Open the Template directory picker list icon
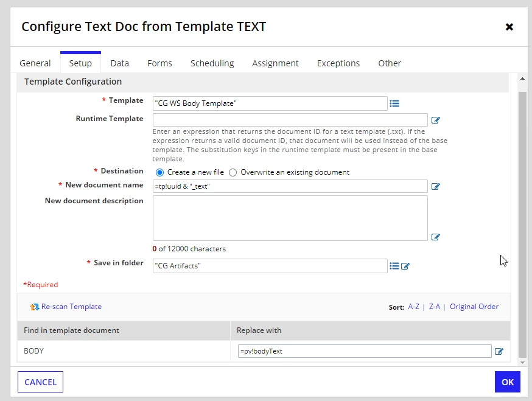This screenshot has height=401, width=532. [x=394, y=103]
